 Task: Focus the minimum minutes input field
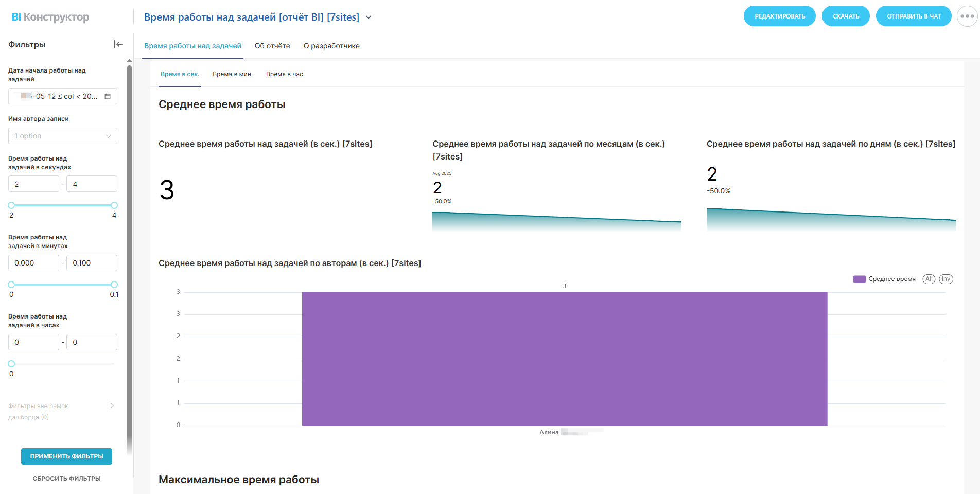tap(33, 263)
